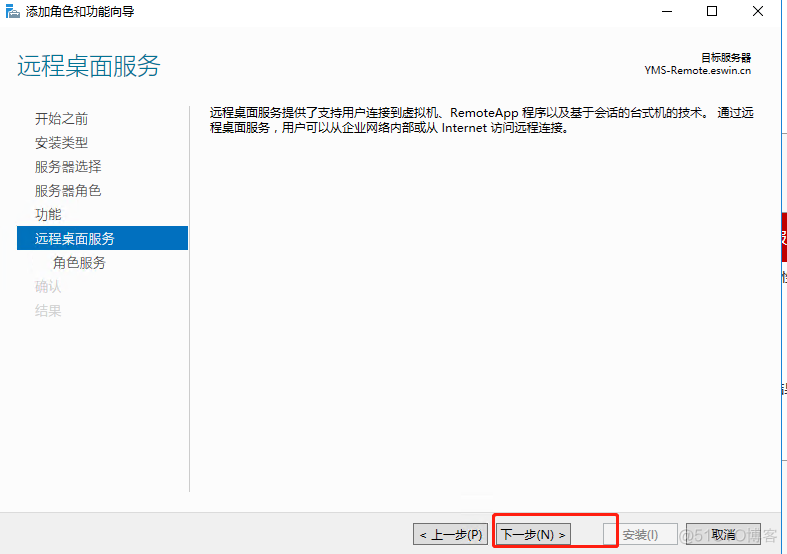Close the wizard with the X button
Viewport: 787px width, 554px height.
point(759,12)
